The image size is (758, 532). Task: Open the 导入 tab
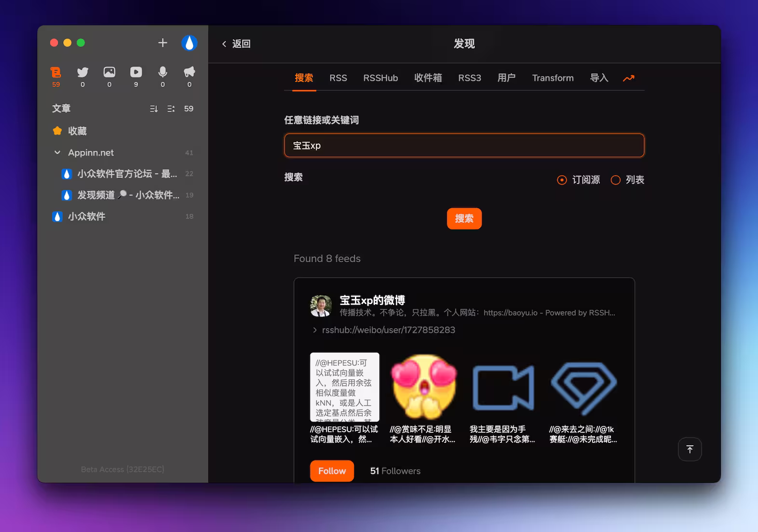[x=599, y=78]
